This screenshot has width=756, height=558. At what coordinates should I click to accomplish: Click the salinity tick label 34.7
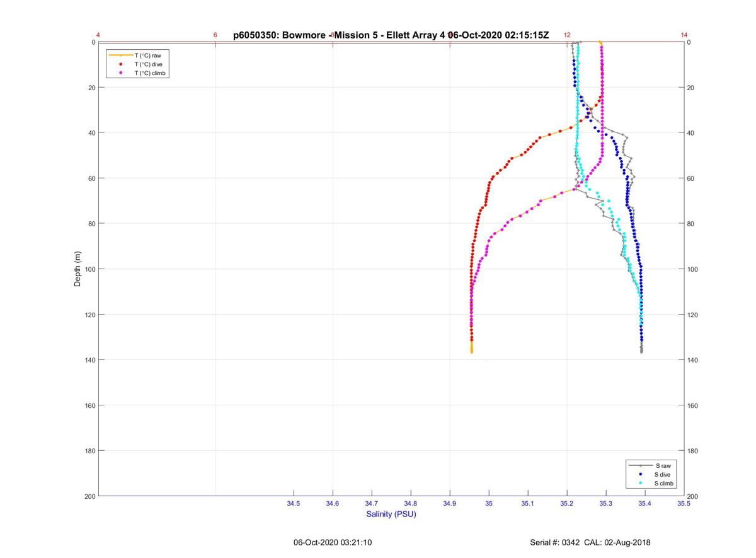click(x=372, y=504)
